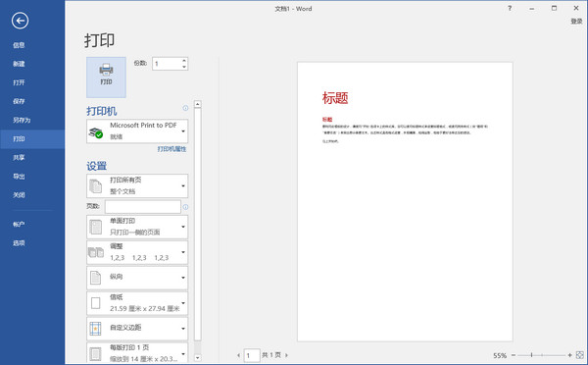Open 另存为 (Save As) in the sidebar
This screenshot has height=365, width=588.
tap(22, 120)
